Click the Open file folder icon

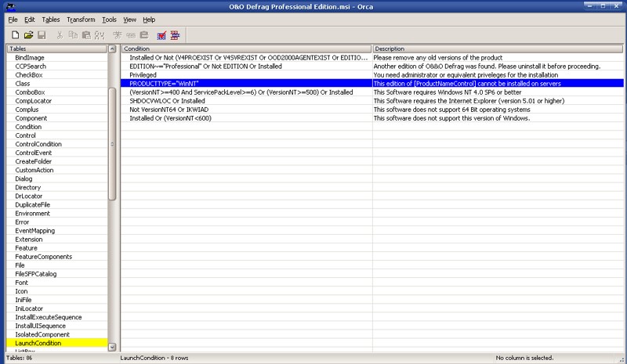pos(28,35)
